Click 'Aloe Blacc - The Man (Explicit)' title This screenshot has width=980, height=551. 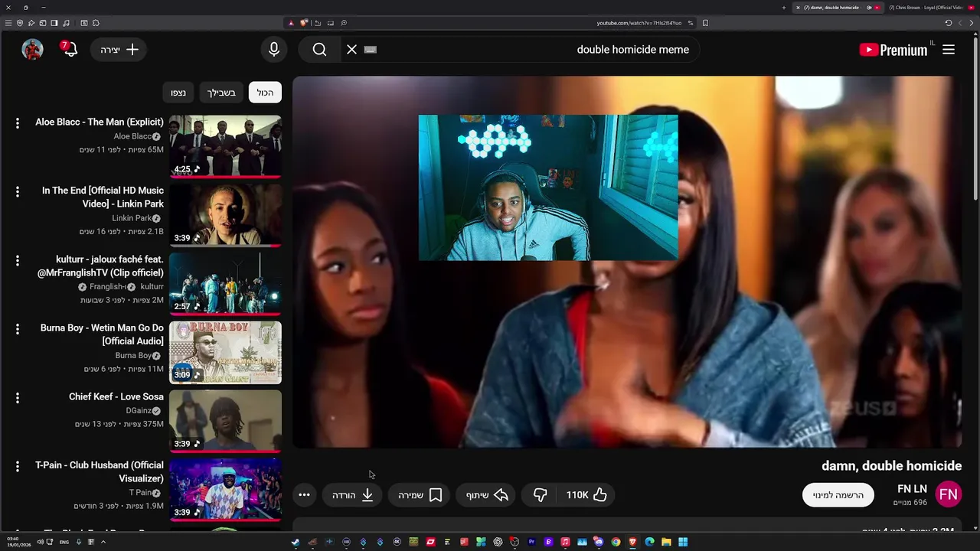click(x=100, y=122)
